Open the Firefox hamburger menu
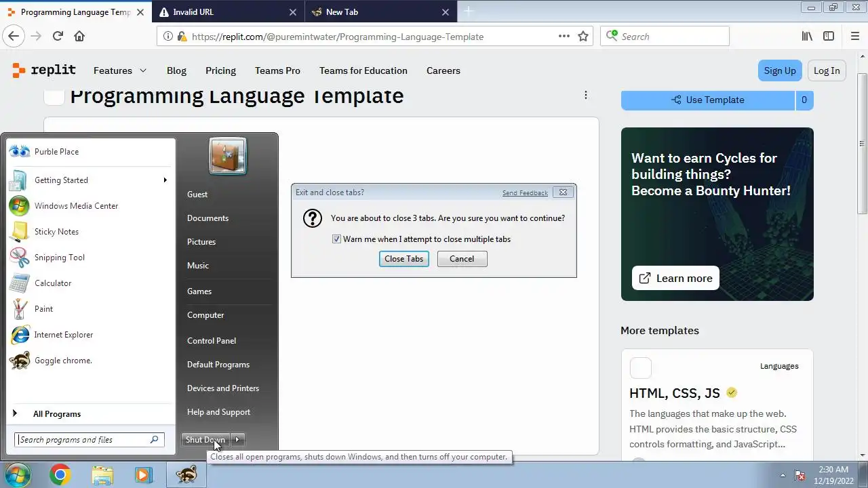The width and height of the screenshot is (868, 488). coord(854,37)
